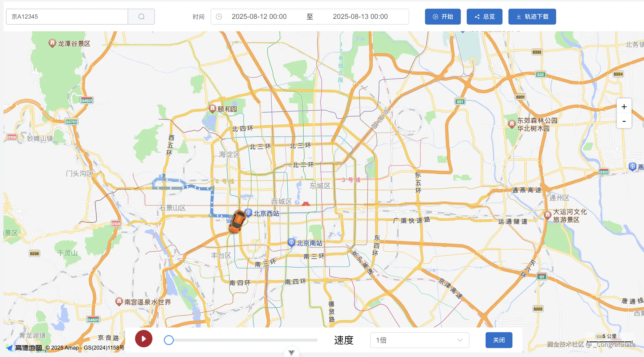Zoom in the map with plus button
The width and height of the screenshot is (644, 357).
tap(624, 107)
